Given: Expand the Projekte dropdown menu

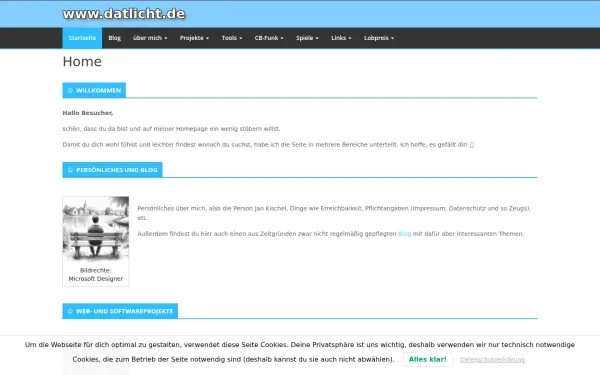Looking at the screenshot, I should (194, 38).
